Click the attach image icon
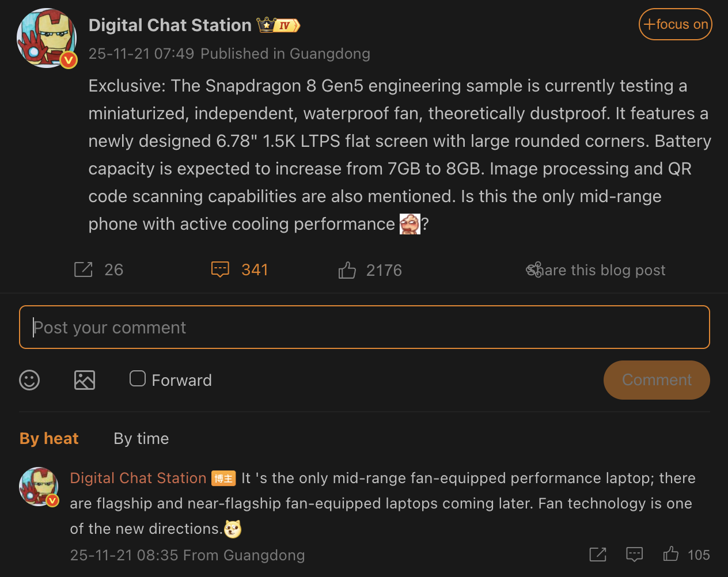The width and height of the screenshot is (728, 577). point(85,380)
